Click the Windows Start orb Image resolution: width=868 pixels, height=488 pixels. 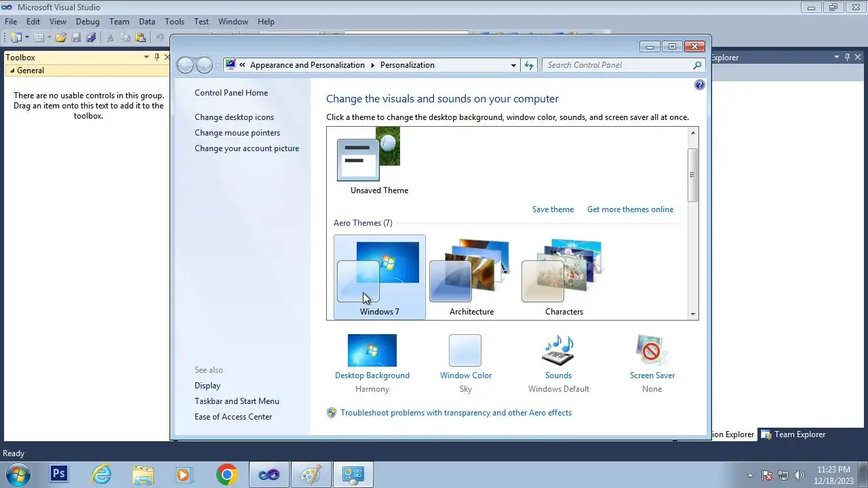(x=17, y=474)
